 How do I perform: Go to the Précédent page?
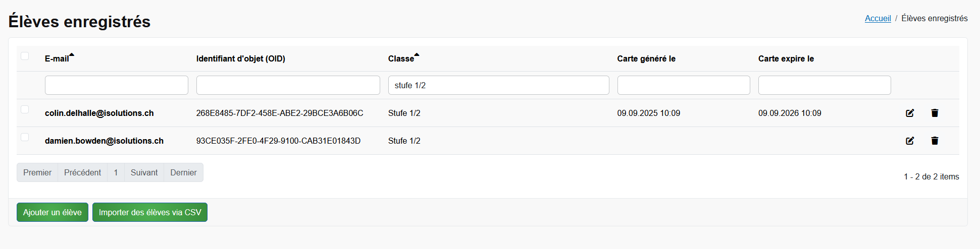tap(82, 172)
